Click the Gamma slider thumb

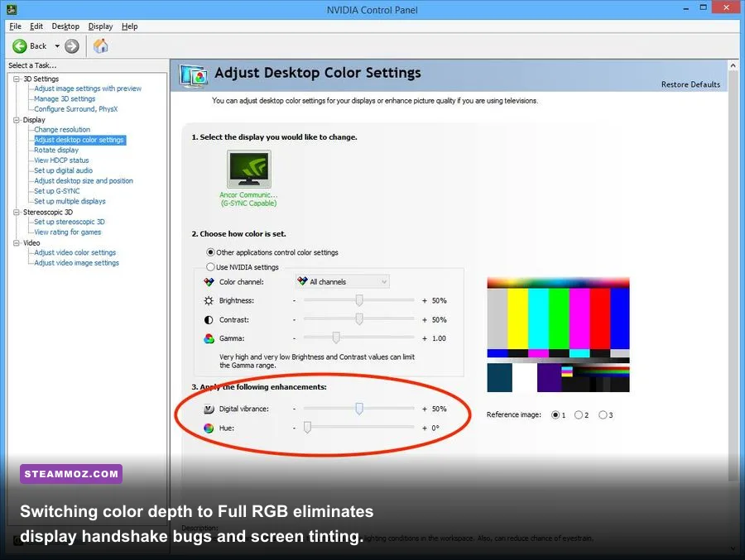pyautogui.click(x=336, y=337)
